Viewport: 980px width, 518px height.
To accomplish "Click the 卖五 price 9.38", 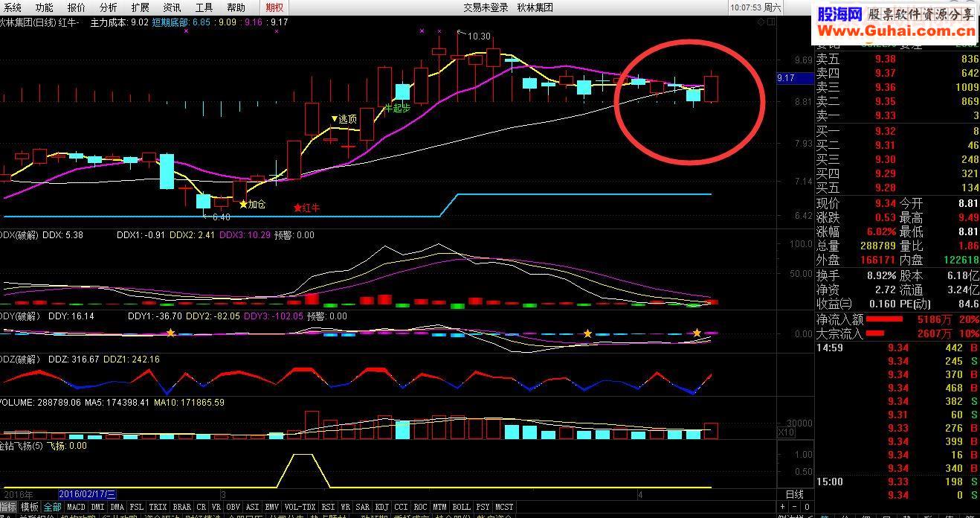I will (885, 59).
